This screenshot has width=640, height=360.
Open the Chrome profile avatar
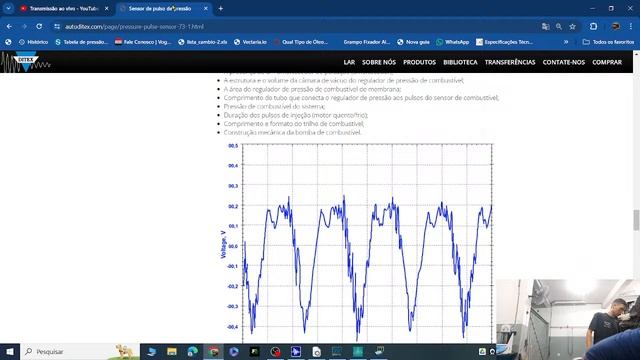(616, 27)
